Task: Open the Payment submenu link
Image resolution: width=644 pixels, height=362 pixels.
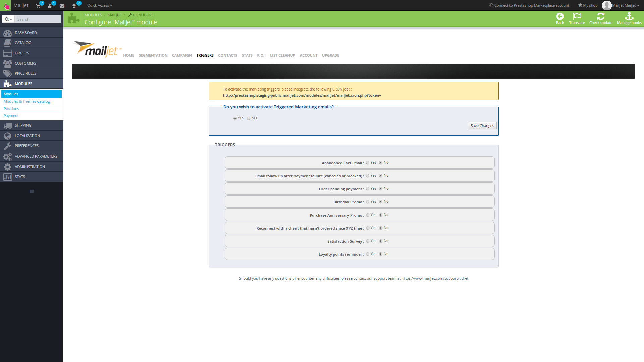Action: [x=11, y=116]
